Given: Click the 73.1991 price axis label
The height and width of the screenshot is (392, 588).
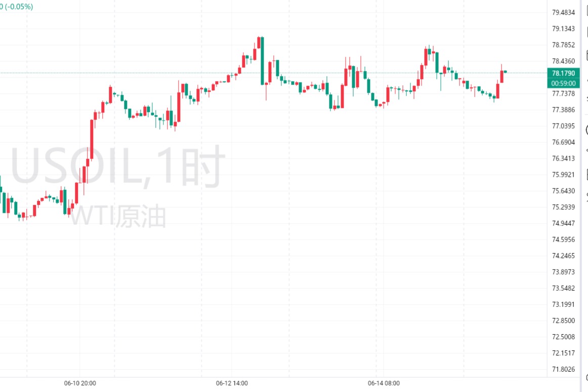Looking at the screenshot, I should click(x=563, y=304).
